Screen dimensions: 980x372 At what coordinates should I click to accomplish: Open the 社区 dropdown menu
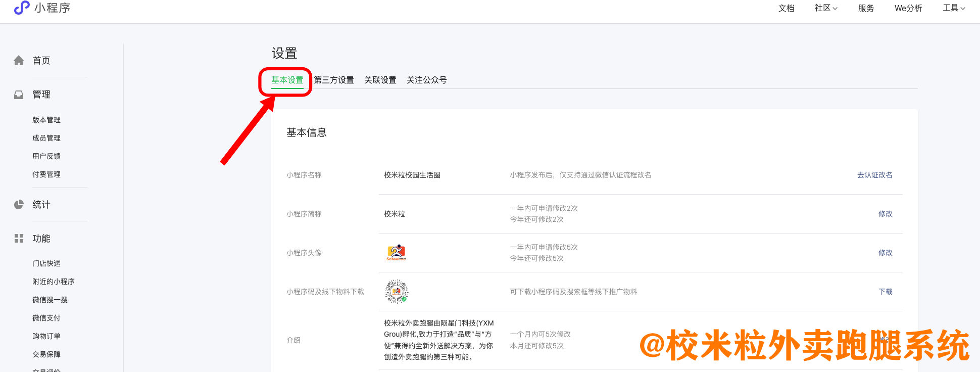point(826,8)
